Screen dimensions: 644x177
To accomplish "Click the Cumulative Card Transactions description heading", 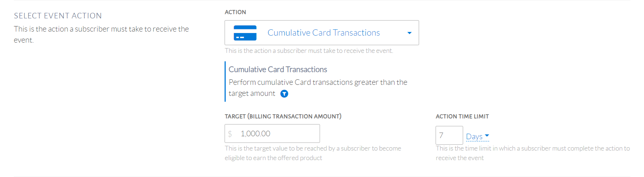I will pos(278,69).
